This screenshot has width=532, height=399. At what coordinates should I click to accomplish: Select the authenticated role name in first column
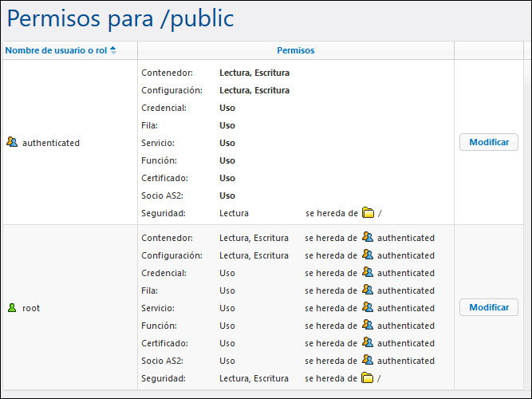coord(51,143)
